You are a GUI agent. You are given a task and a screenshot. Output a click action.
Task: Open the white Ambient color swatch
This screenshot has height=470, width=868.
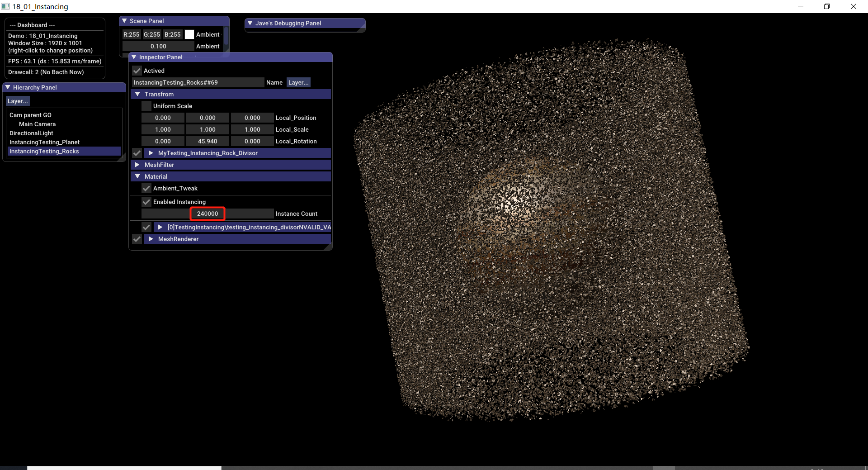point(189,34)
